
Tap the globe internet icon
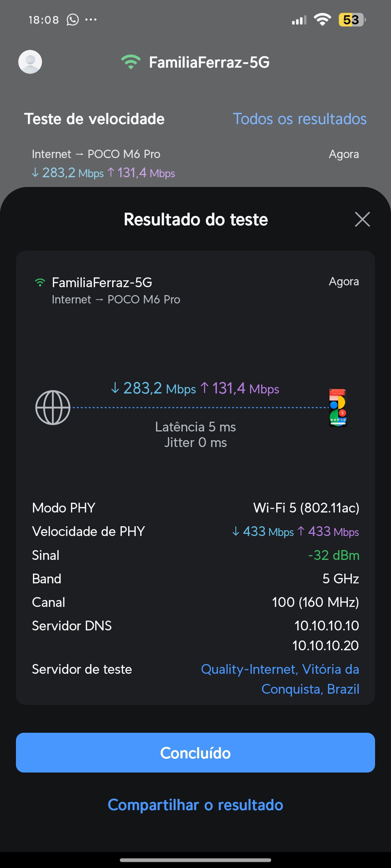pyautogui.click(x=53, y=408)
